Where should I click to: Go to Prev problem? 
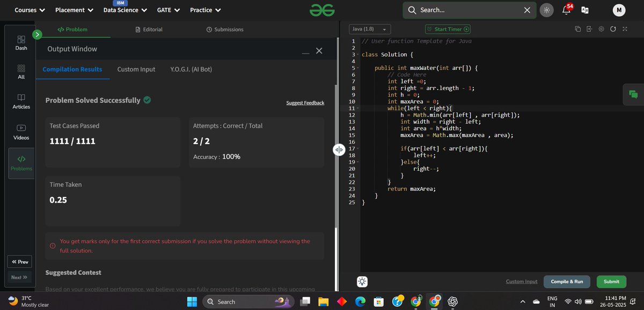click(x=20, y=262)
